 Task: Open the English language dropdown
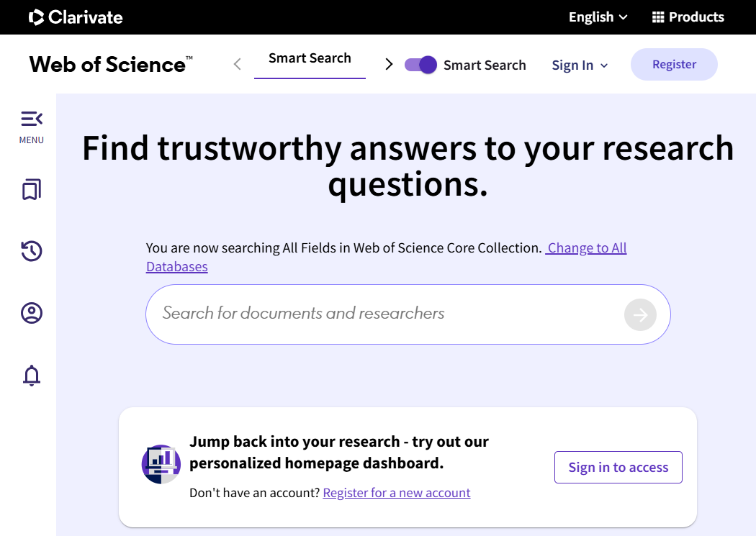coord(598,17)
